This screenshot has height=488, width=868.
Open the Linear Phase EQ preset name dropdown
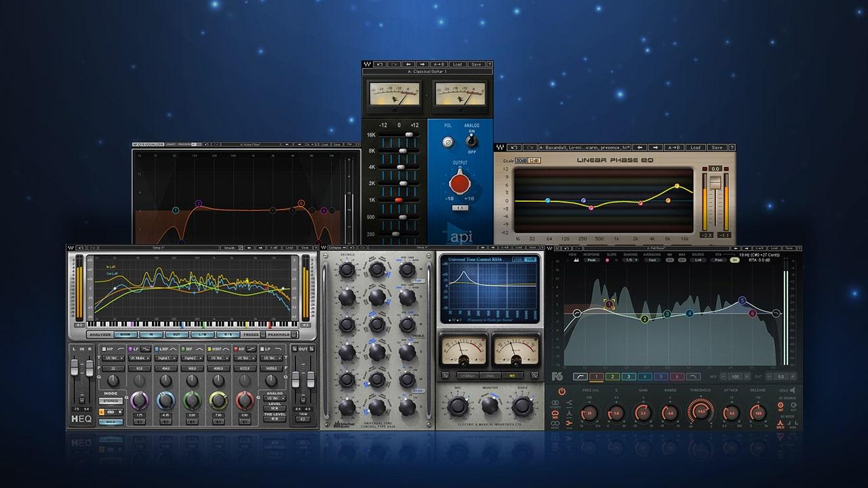(x=585, y=147)
